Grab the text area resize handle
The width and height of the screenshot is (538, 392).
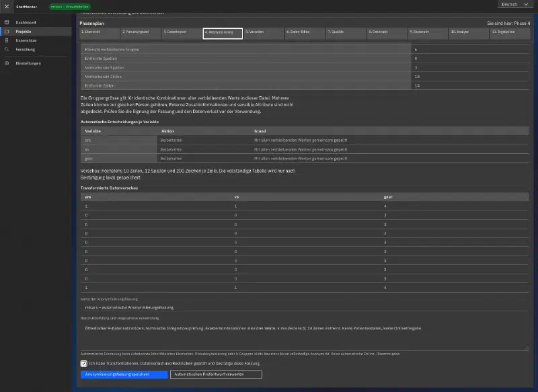coord(527,348)
